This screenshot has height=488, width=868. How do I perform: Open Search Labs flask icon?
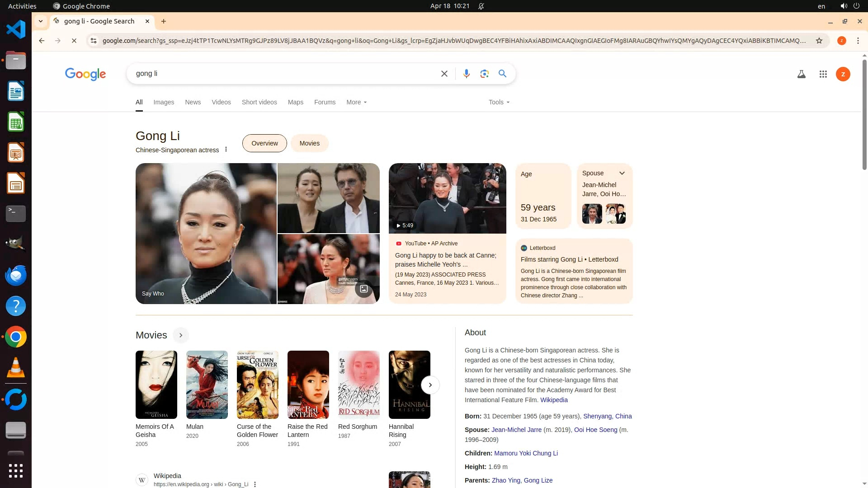coord(801,74)
